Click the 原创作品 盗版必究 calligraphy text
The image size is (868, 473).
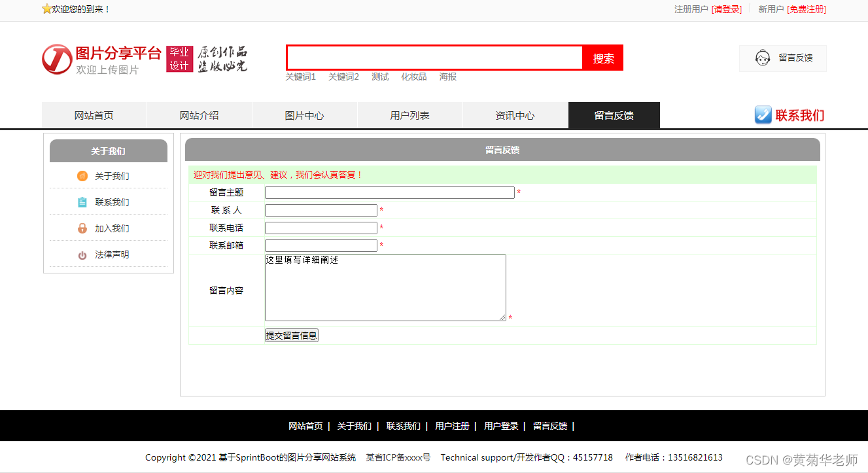click(222, 59)
